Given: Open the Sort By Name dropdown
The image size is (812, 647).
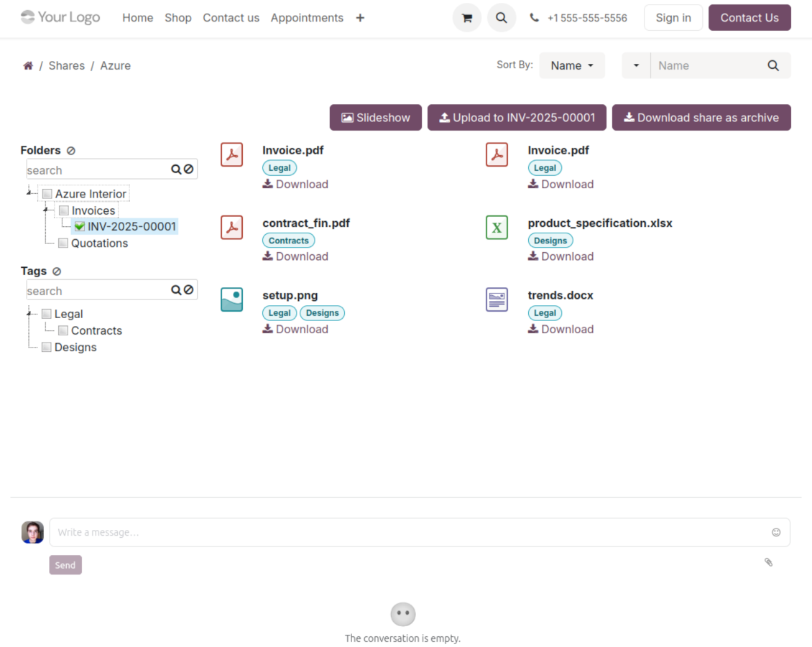Looking at the screenshot, I should pyautogui.click(x=572, y=65).
